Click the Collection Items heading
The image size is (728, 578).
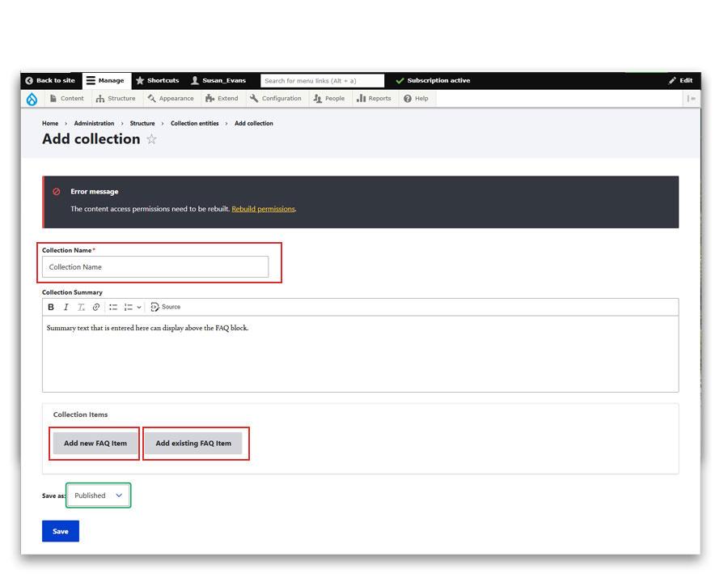point(80,414)
